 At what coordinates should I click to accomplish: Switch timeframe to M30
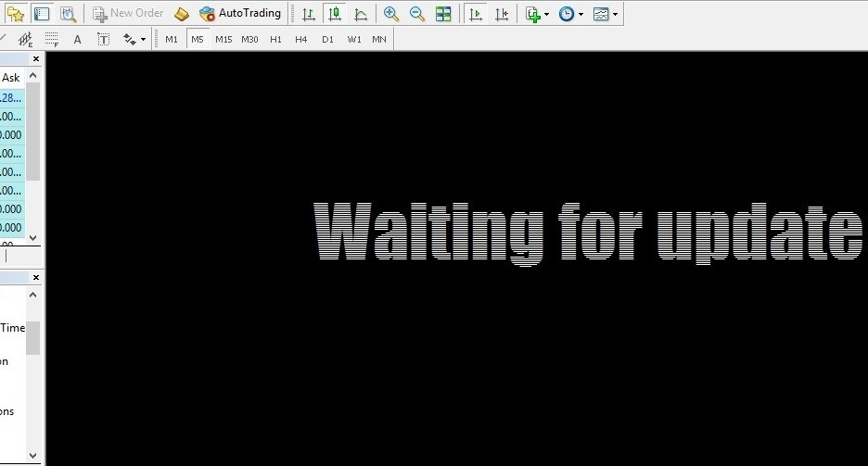pyautogui.click(x=249, y=39)
